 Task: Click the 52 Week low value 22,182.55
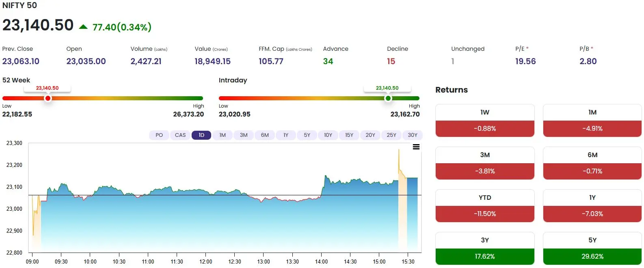click(17, 115)
